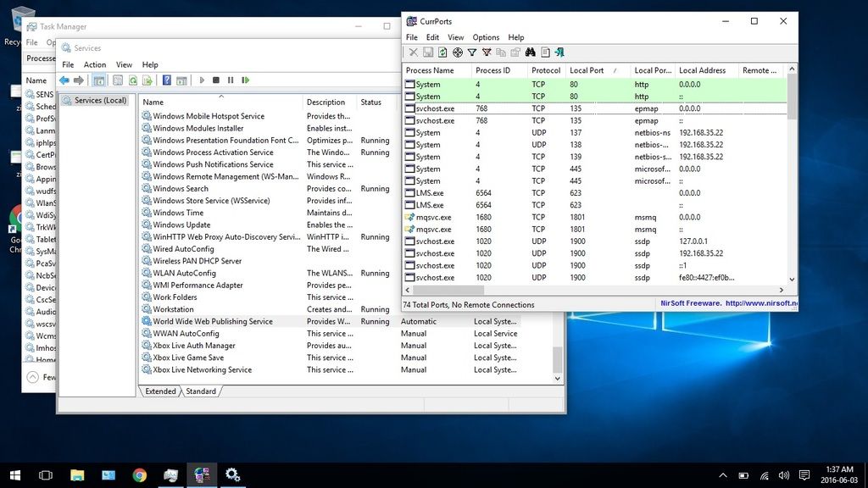Sort Services list by Description column
This screenshot has height=488, width=868.
coord(330,103)
